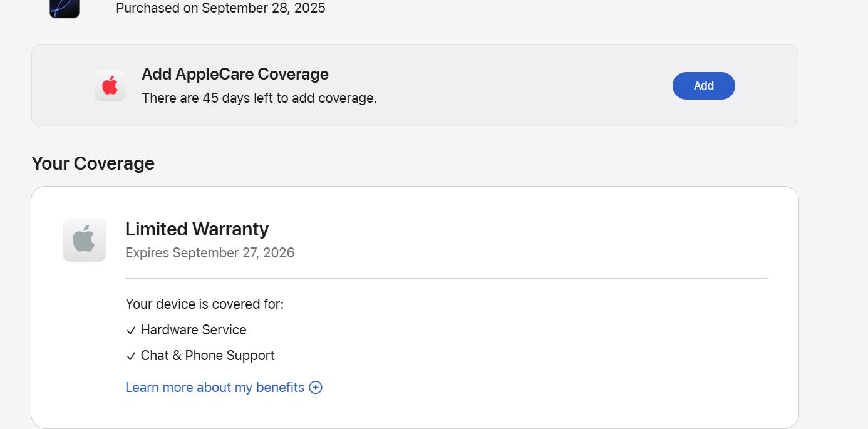Click the red AppleCare Apple logo icon
This screenshot has height=429, width=868.
point(110,86)
